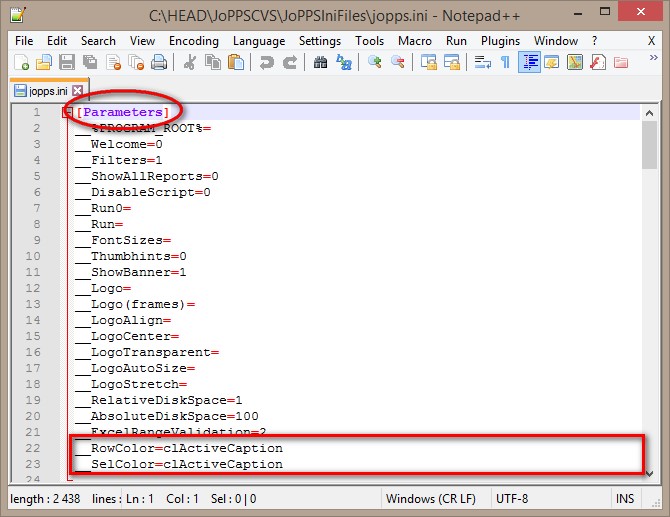Copy selection using the copy icon
Viewport: 670px width, 517px height.
click(x=213, y=62)
